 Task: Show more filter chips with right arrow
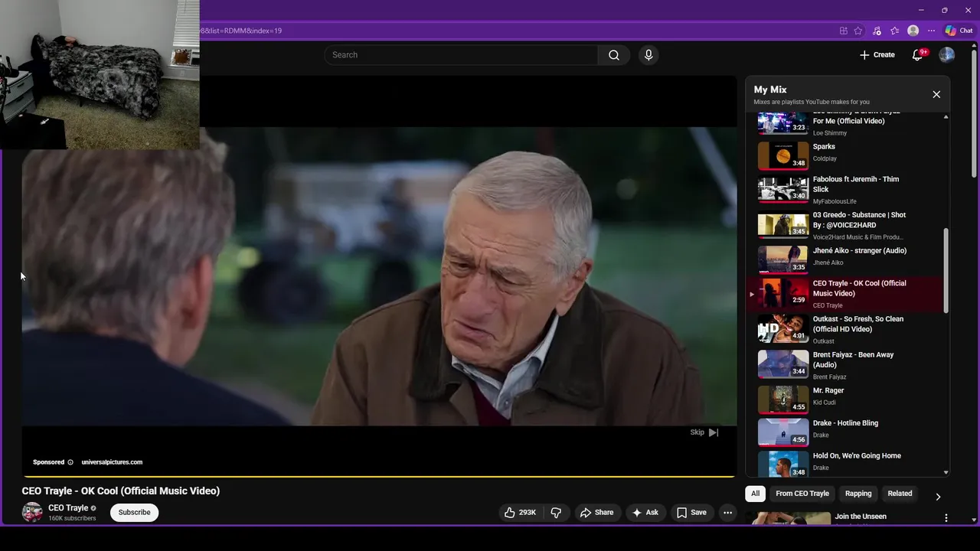938,497
